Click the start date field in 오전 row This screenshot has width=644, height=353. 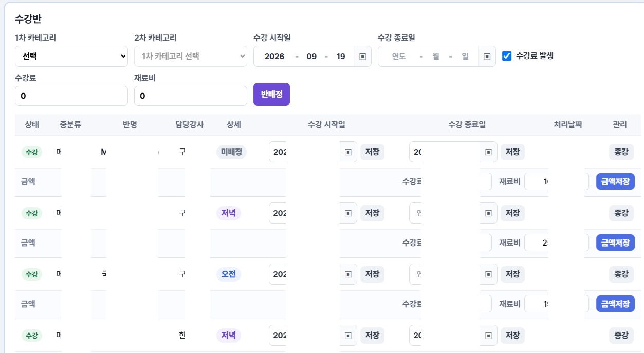click(312, 274)
